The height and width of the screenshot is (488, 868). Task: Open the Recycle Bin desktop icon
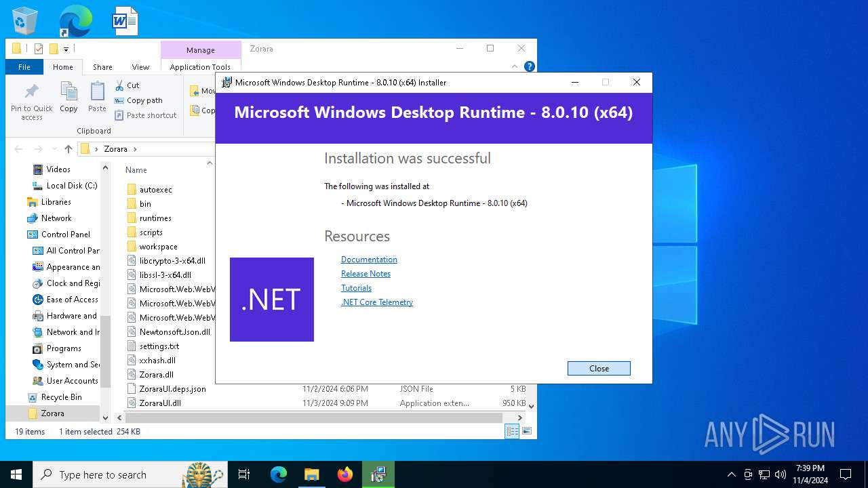[x=25, y=21]
